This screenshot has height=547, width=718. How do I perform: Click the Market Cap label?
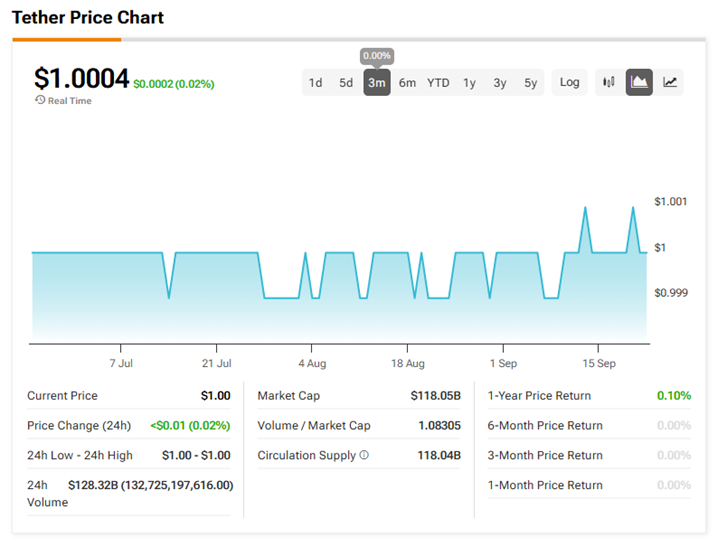288,395
